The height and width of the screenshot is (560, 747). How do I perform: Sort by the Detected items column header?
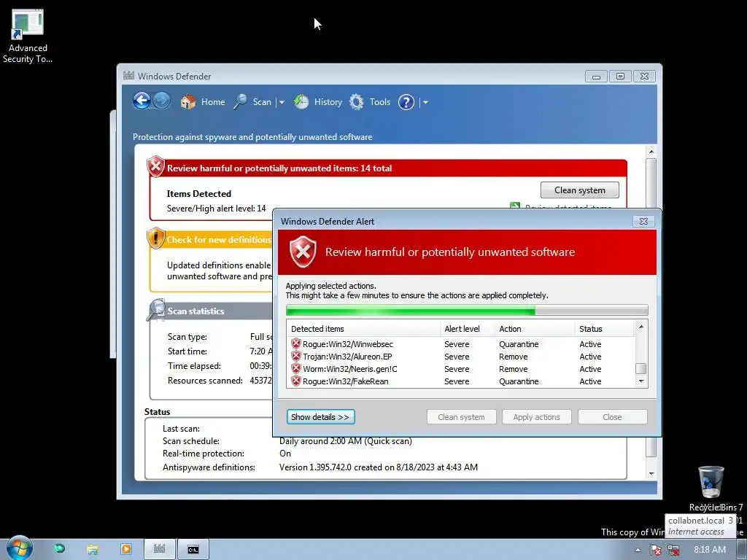pos(364,329)
